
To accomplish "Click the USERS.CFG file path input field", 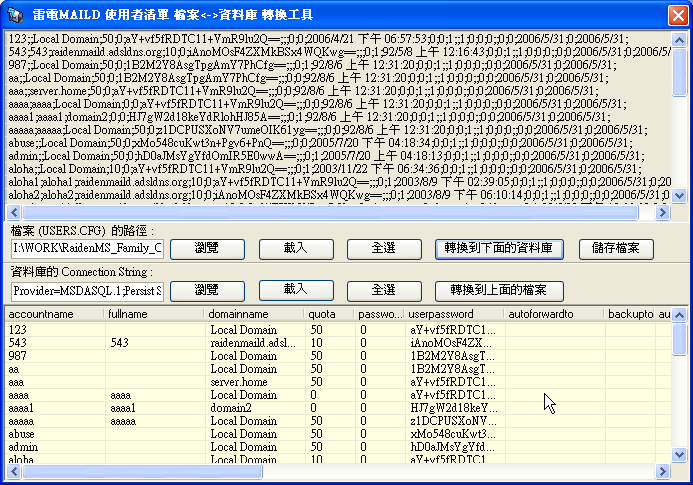I will 87,248.
